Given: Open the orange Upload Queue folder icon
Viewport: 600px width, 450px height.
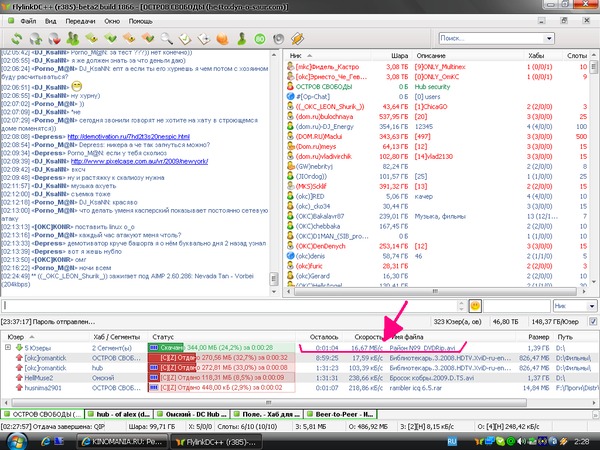Looking at the screenshot, I should [x=129, y=39].
